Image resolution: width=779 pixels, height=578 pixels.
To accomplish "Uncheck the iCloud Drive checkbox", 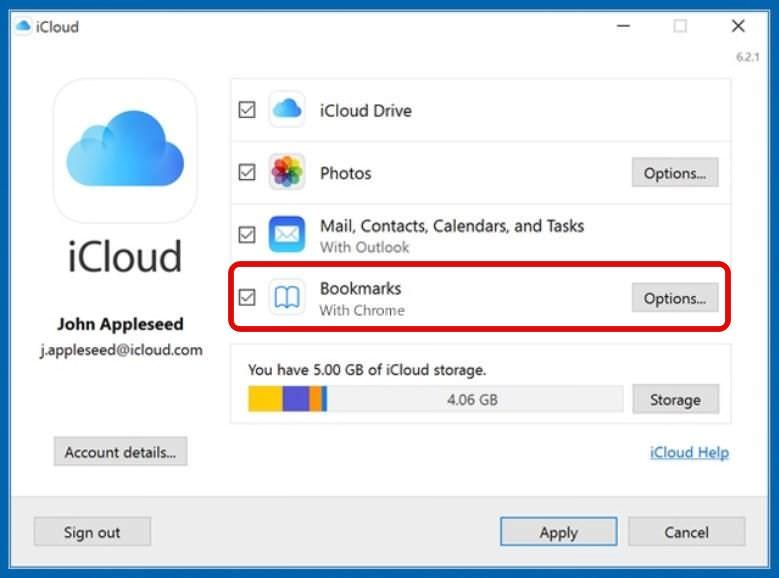I will point(247,109).
